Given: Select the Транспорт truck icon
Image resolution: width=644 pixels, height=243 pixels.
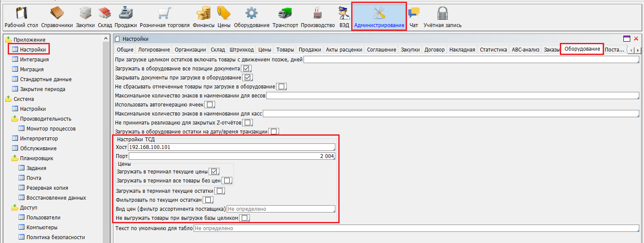Looking at the screenshot, I should pyautogui.click(x=285, y=14).
